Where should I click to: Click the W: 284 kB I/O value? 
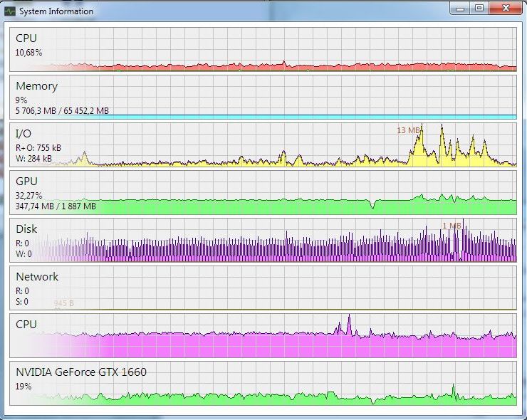(x=33, y=158)
